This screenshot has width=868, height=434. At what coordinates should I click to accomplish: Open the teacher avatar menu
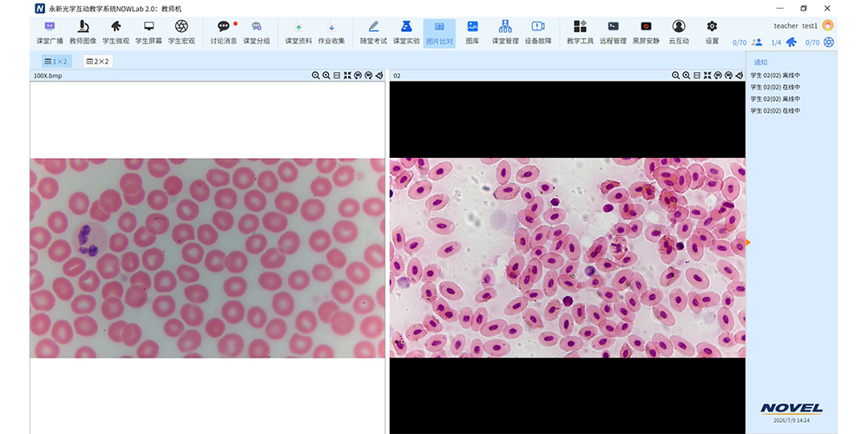pyautogui.click(x=827, y=25)
